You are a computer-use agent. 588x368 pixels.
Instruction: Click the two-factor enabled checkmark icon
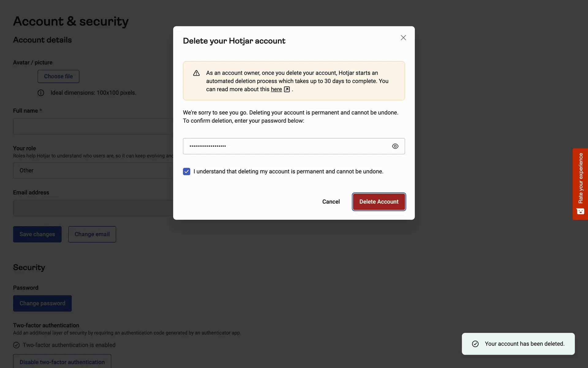(x=17, y=345)
